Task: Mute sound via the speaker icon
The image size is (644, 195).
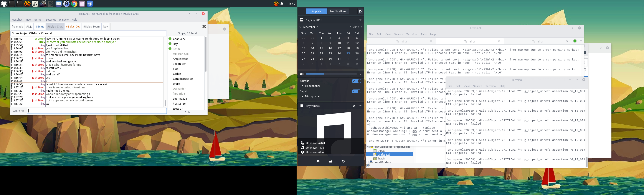Action: (302, 74)
